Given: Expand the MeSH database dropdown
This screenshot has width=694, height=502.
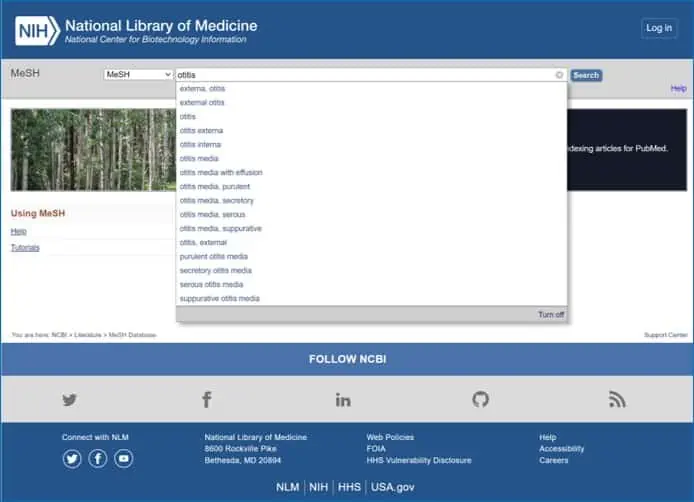Looking at the screenshot, I should (x=139, y=75).
